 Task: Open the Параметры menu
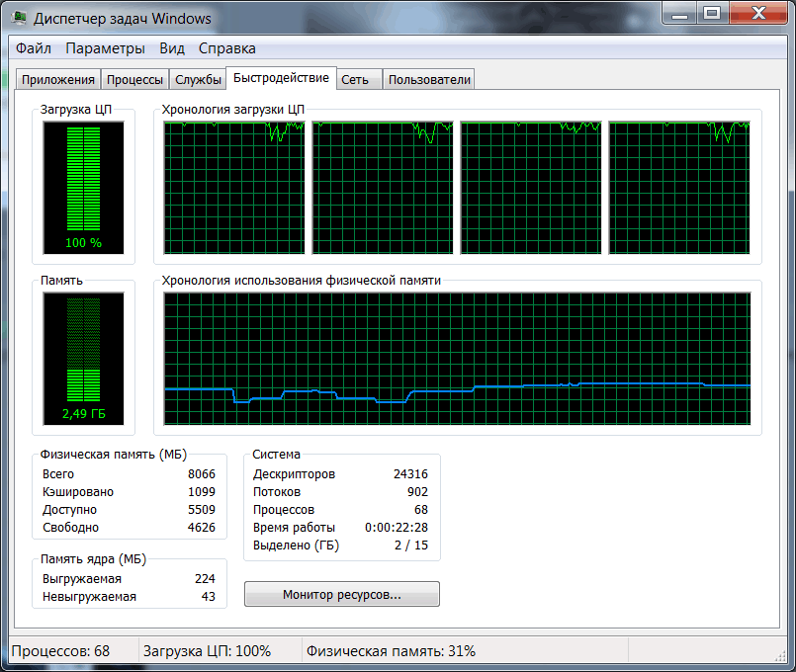[105, 48]
